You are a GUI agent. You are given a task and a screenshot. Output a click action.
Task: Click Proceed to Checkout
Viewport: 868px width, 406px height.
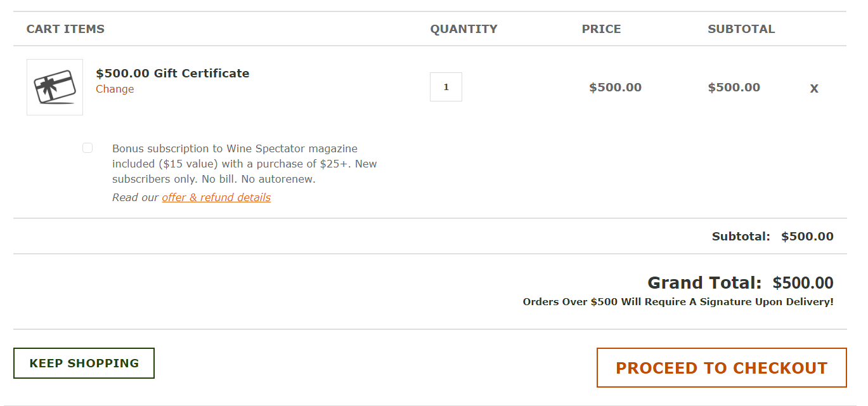722,367
